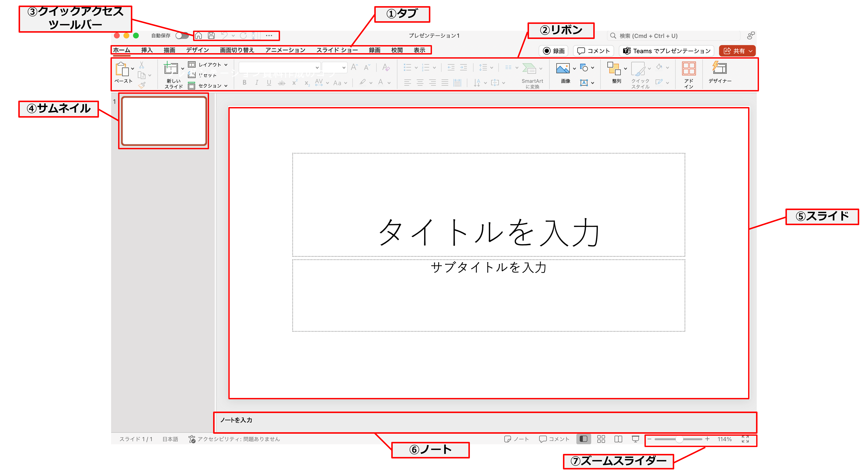Click Teams でプレゼンテーション button
Image resolution: width=868 pixels, height=475 pixels.
click(666, 51)
